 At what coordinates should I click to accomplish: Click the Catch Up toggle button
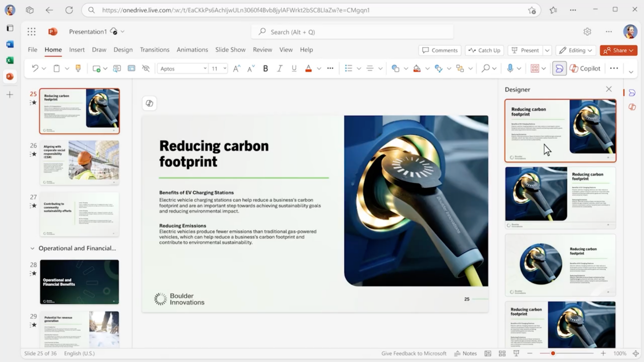coord(484,50)
